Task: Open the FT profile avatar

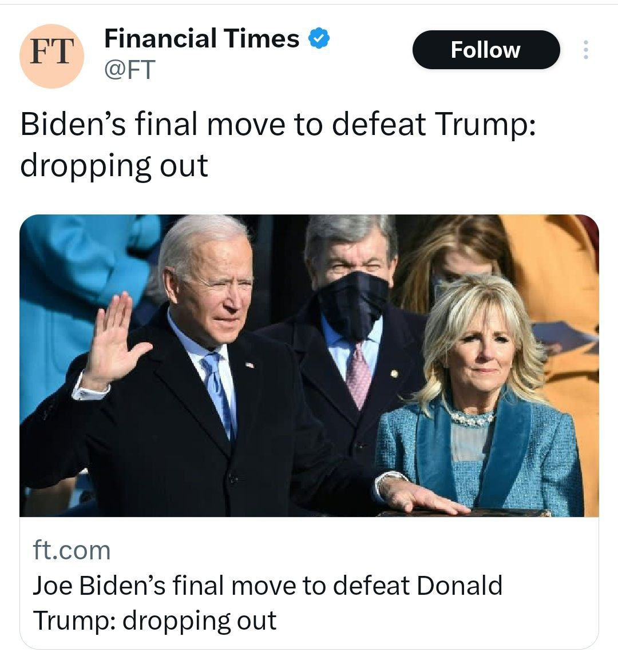Action: 51,55
